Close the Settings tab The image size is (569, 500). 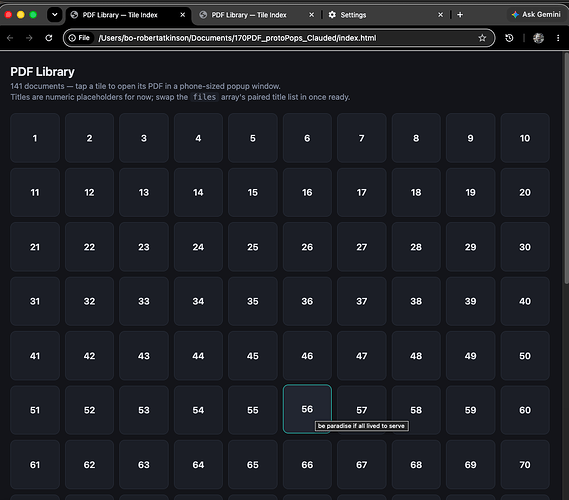[441, 15]
